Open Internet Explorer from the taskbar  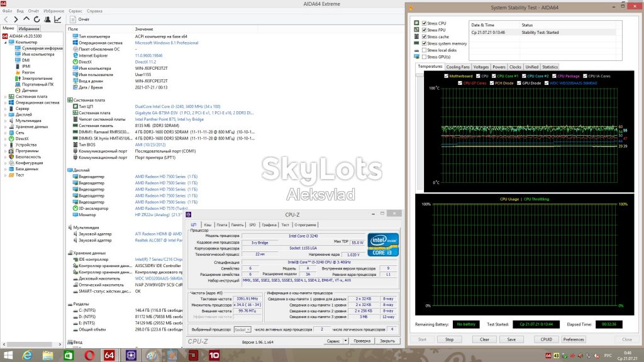[27, 356]
